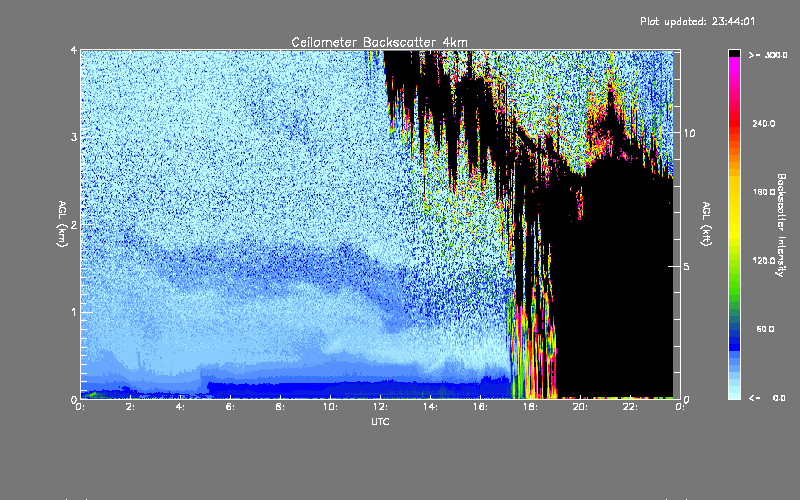Image resolution: width=800 pixels, height=500 pixels.
Task: Click the "14:" UTC tick label
Action: (x=430, y=407)
